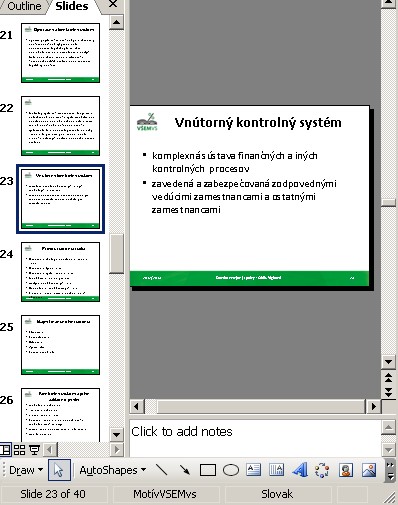This screenshot has width=398, height=505.
Task: Go to Next Slide double-arrow button
Action: 389,392
